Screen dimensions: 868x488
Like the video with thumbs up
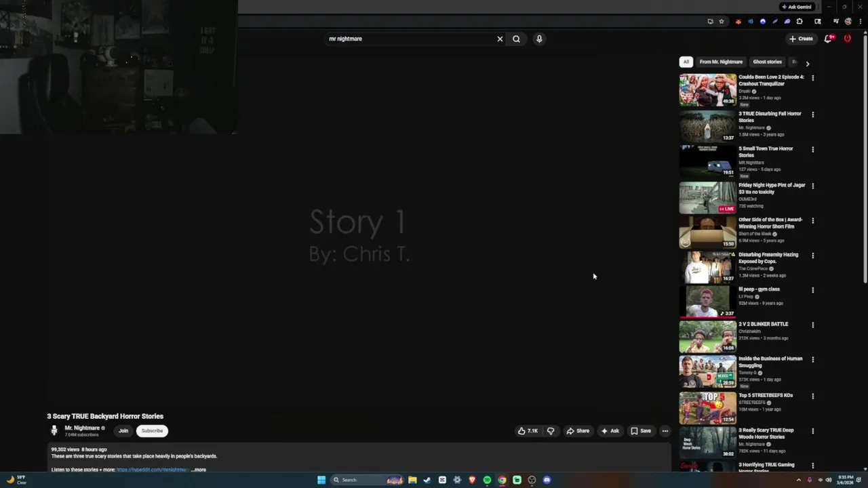pos(528,430)
